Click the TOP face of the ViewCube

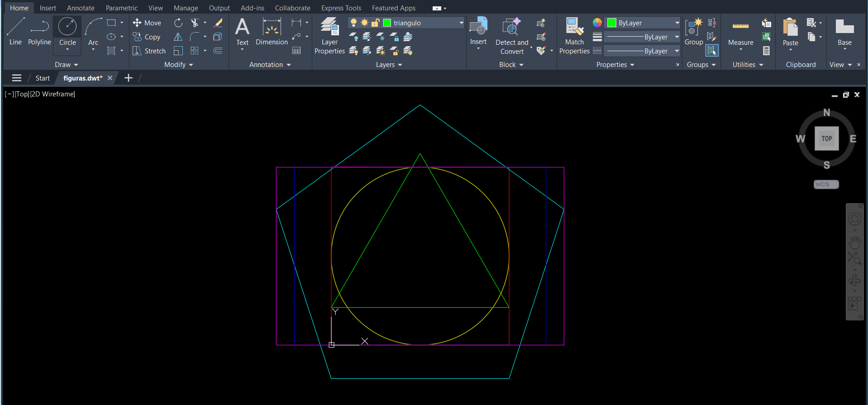826,139
